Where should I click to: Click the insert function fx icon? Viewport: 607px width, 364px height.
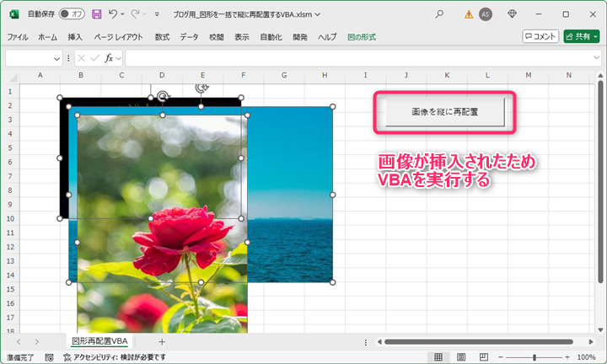coord(109,58)
